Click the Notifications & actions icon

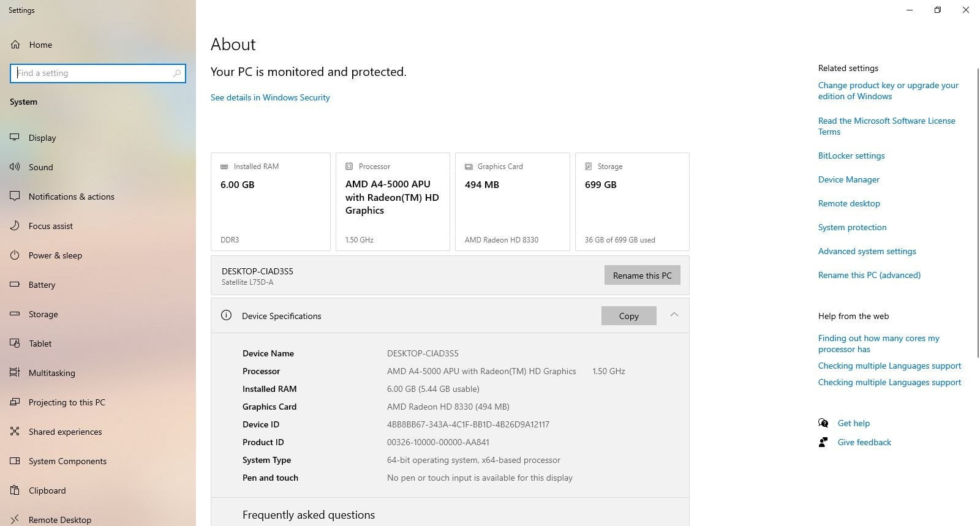(15, 197)
